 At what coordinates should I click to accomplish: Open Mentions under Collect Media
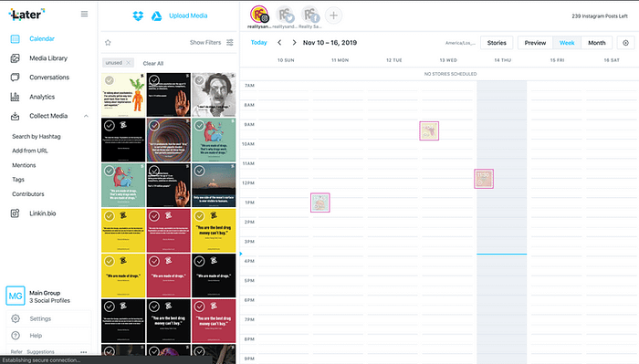24,165
